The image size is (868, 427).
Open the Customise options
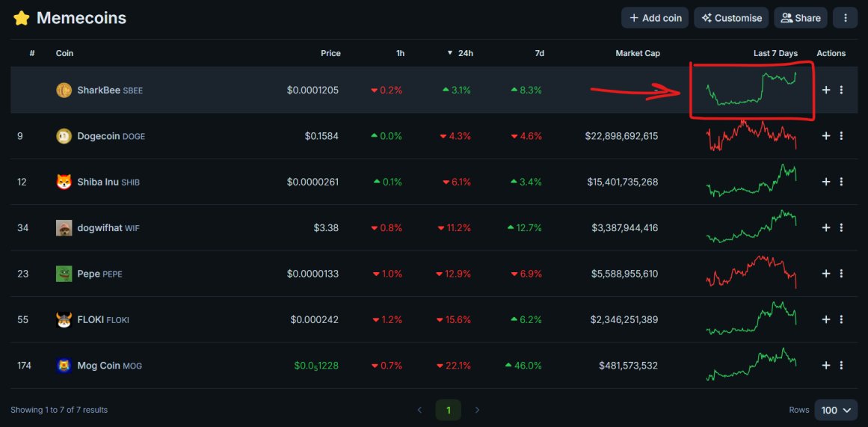731,18
